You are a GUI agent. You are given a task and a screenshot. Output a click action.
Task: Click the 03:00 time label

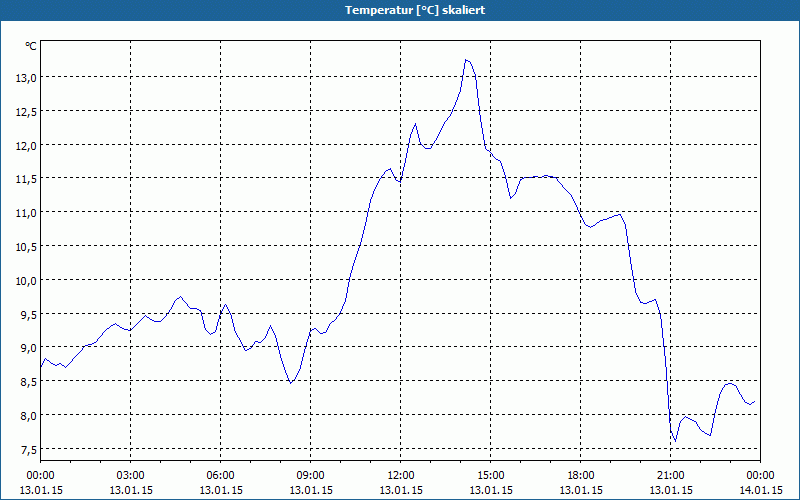coord(131,476)
